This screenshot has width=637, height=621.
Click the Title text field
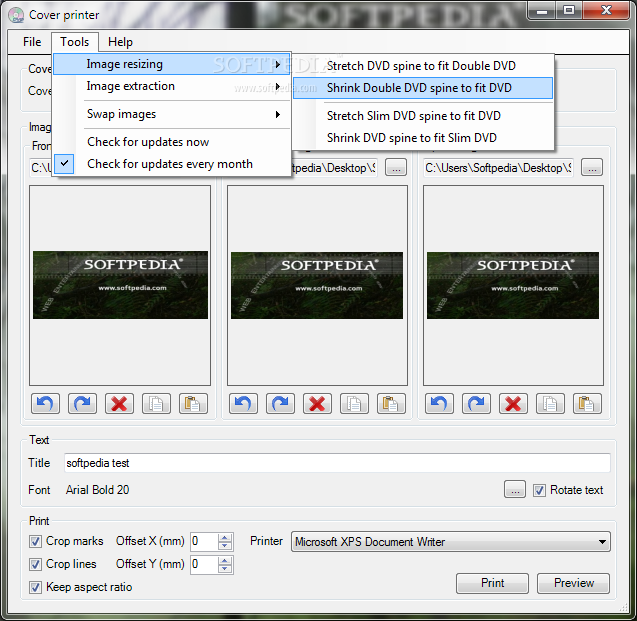tap(337, 463)
